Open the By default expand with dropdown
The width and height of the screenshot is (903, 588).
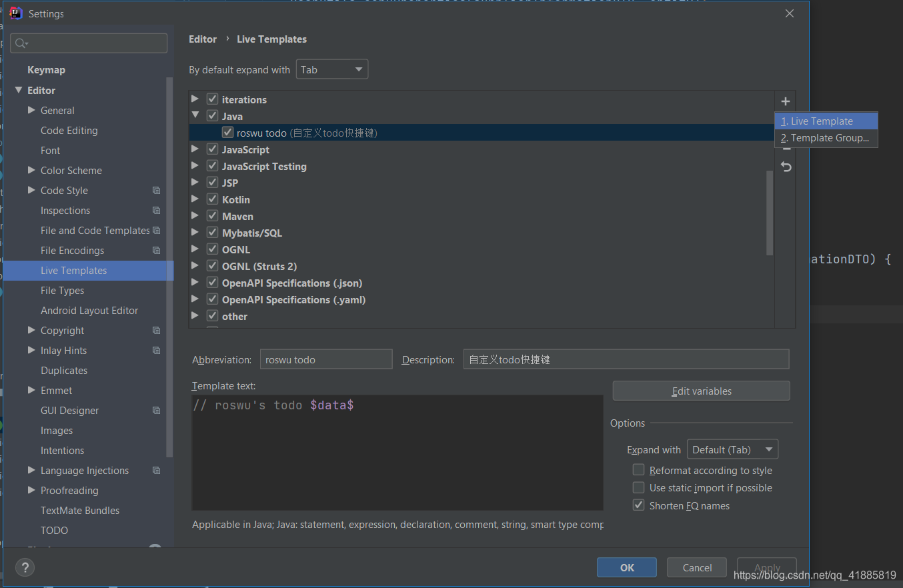click(332, 69)
